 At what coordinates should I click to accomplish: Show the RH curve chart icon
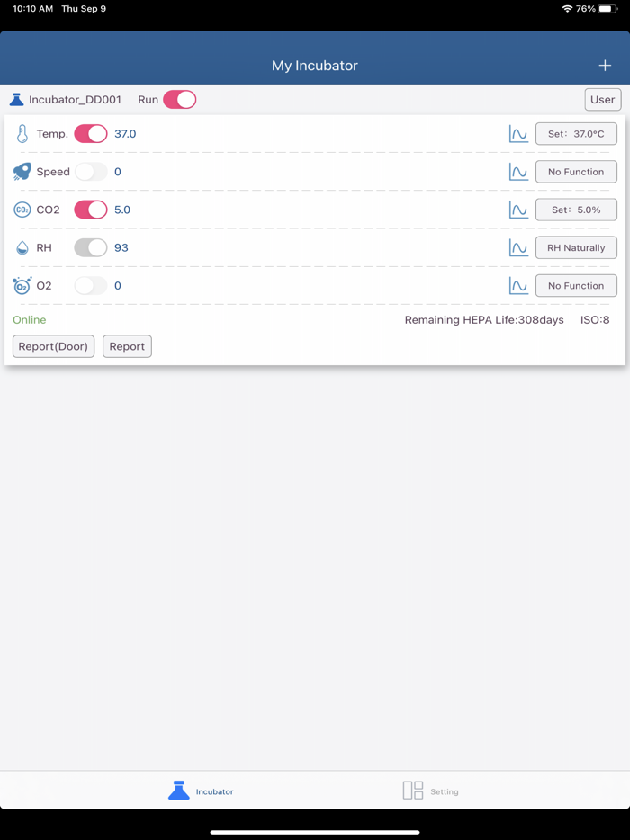click(x=518, y=247)
